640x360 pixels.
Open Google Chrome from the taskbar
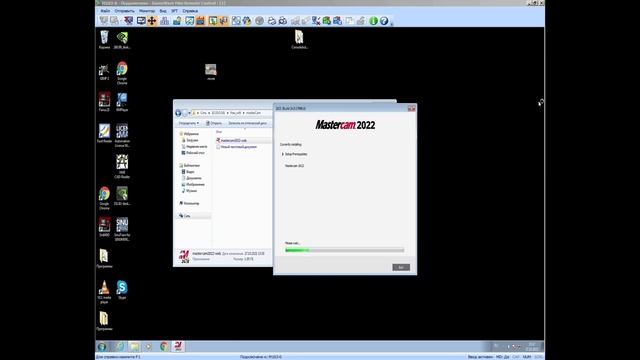164,347
